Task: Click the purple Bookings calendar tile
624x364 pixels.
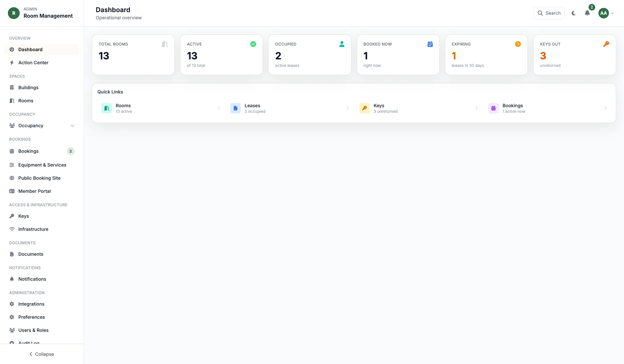Action: (x=493, y=108)
